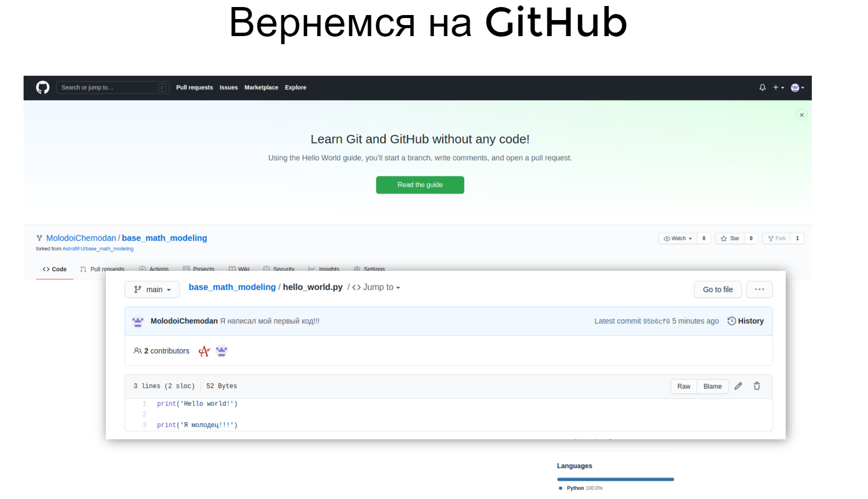The image size is (868, 499).
Task: Open Explore in the top navbar
Action: (296, 87)
